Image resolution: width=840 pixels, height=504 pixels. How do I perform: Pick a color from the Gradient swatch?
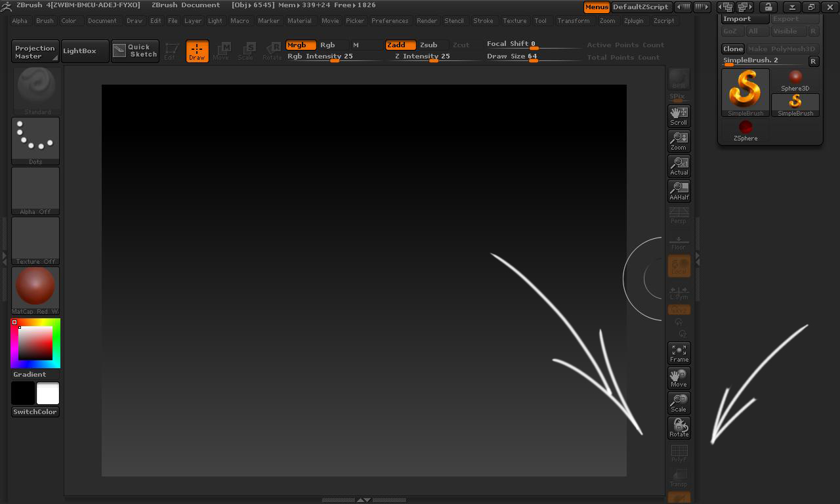pyautogui.click(x=35, y=343)
